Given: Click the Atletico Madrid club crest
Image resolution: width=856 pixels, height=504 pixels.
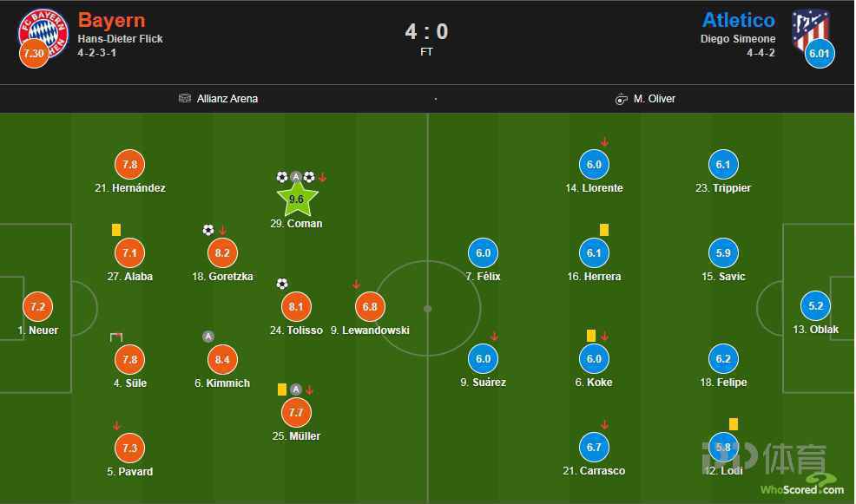Looking at the screenshot, I should point(810,29).
